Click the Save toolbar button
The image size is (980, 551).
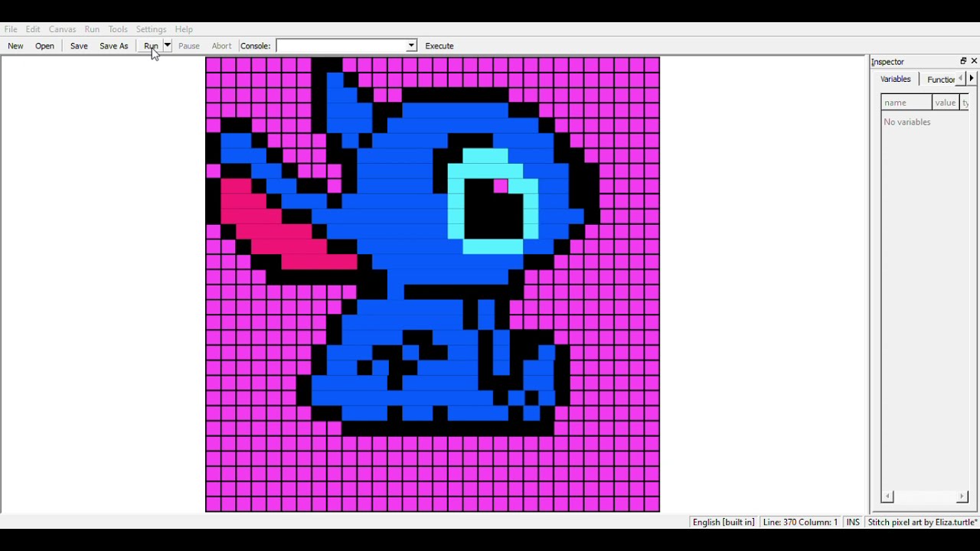[x=79, y=46]
